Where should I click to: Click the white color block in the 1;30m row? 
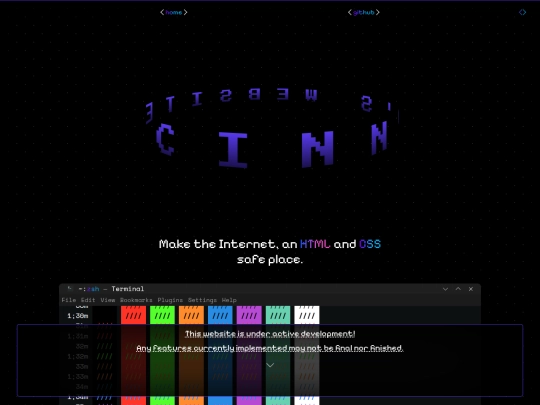(307, 315)
